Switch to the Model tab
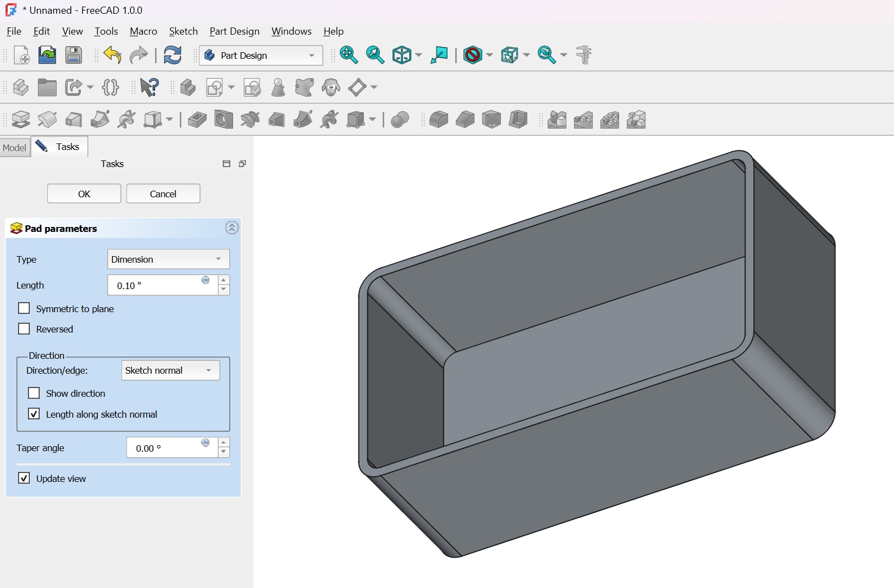Viewport: 894px width, 588px height. [x=14, y=147]
